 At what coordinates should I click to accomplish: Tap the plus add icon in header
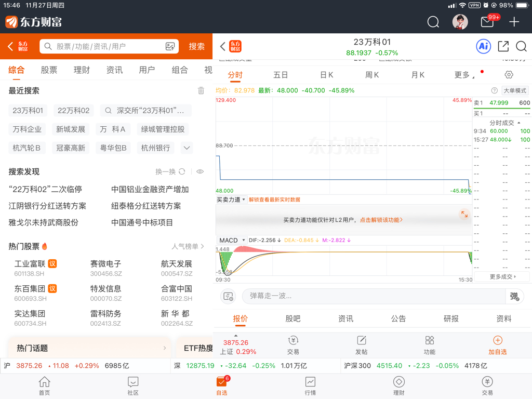coord(514,22)
